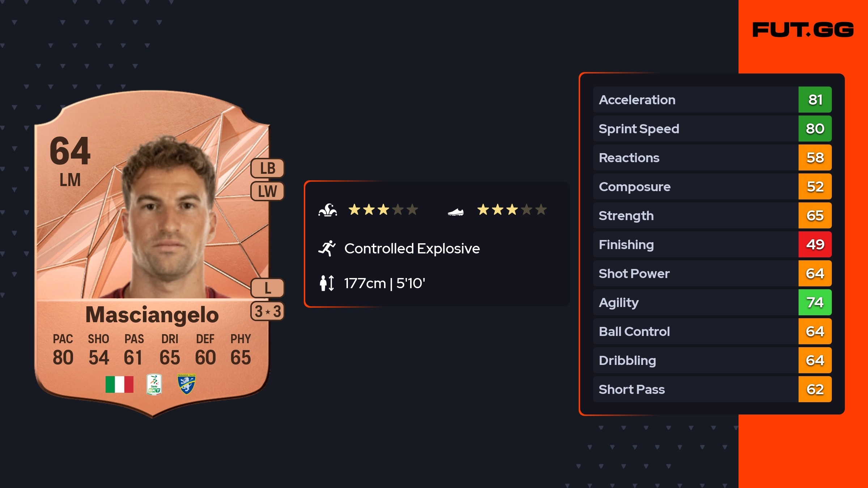This screenshot has height=488, width=868.
Task: Click the LB alternate position badge
Action: coord(268,168)
